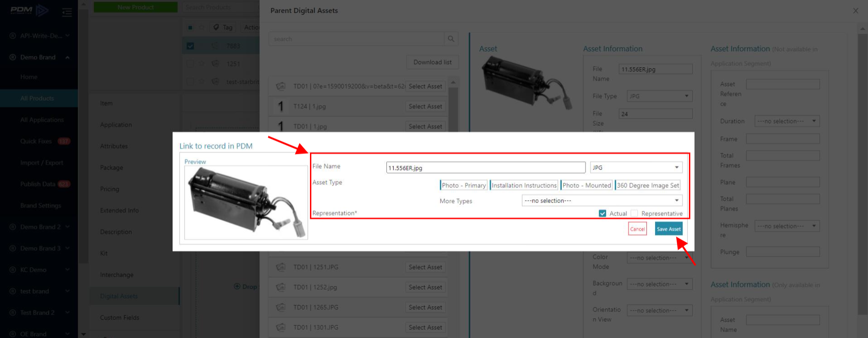Image resolution: width=868 pixels, height=338 pixels.
Task: Click the New Product button
Action: click(136, 7)
